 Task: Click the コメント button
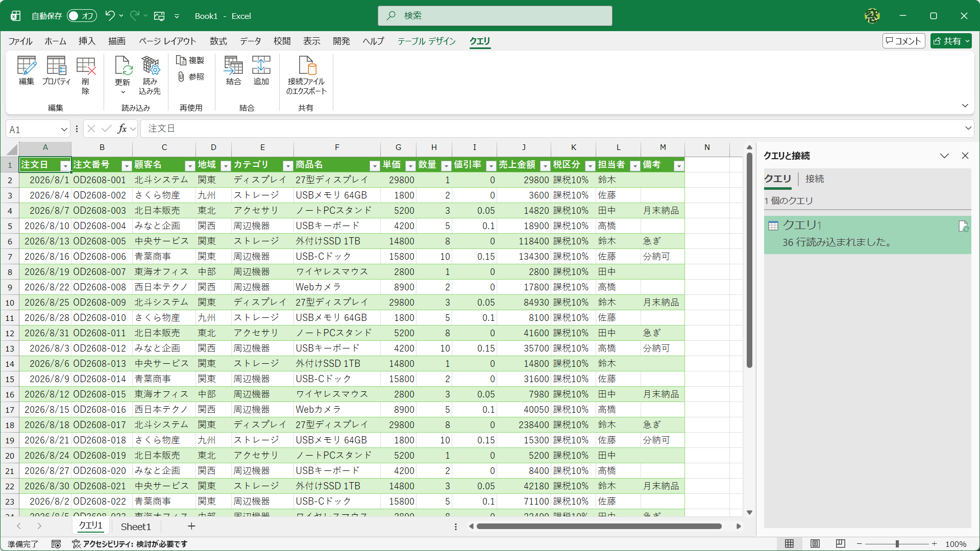tap(903, 41)
